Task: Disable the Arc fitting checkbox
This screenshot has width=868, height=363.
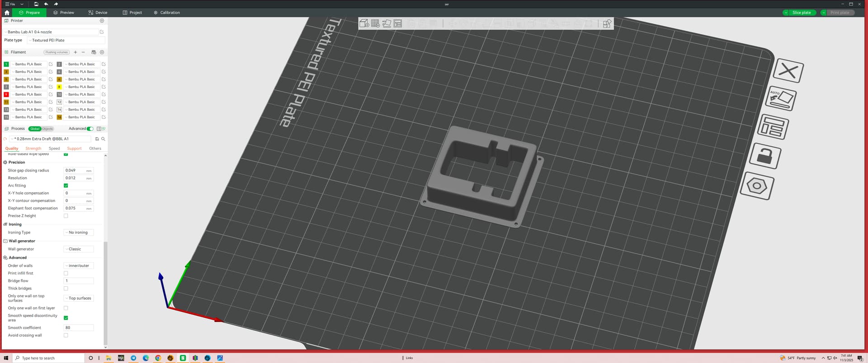Action: (66, 186)
